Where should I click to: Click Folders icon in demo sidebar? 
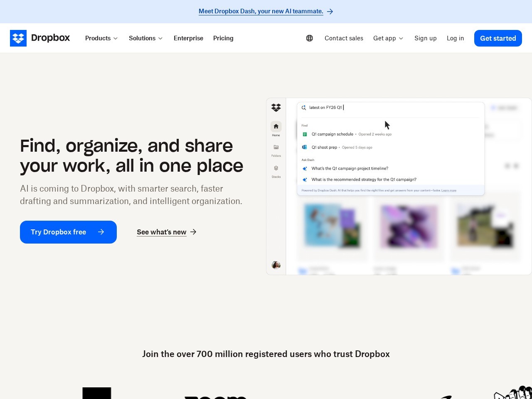coord(276,147)
